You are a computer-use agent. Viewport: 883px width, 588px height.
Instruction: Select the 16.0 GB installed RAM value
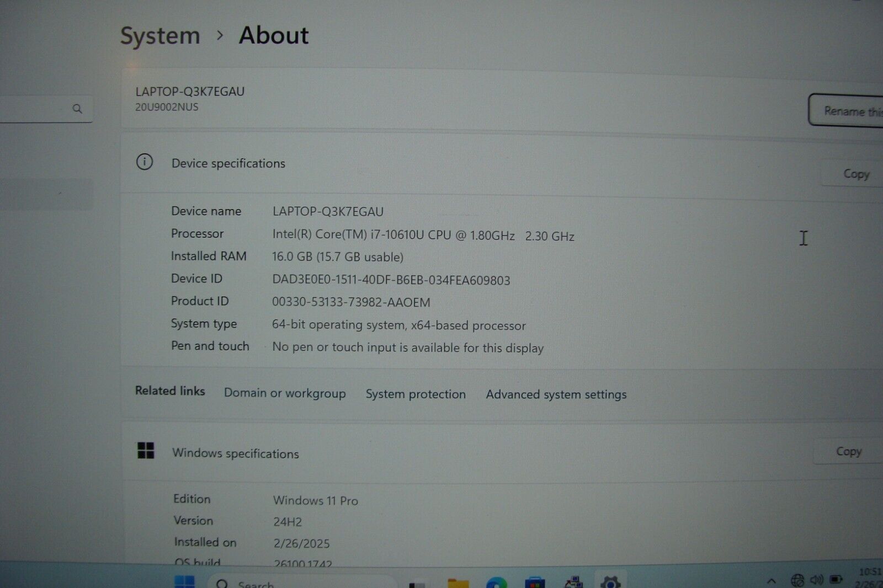(x=337, y=257)
